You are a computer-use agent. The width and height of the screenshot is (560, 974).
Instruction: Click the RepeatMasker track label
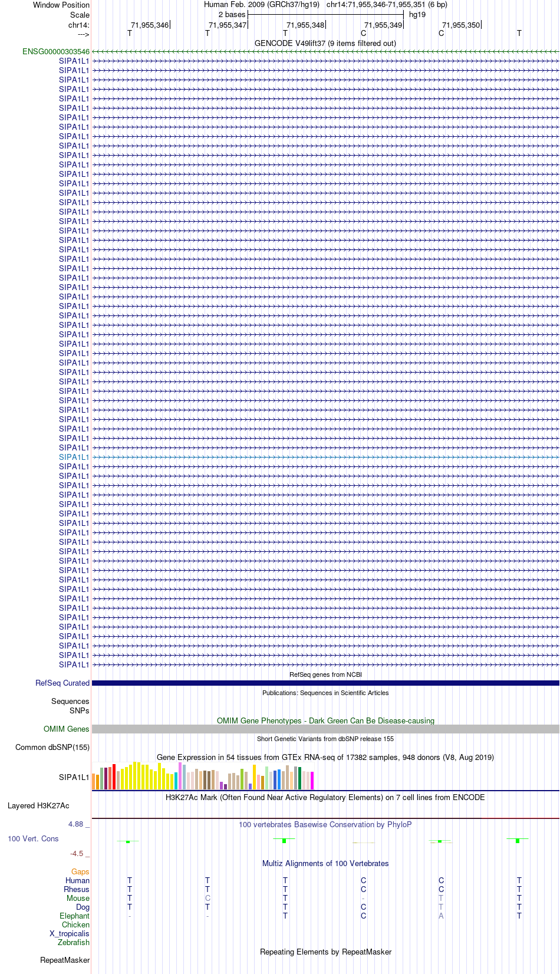[x=65, y=960]
